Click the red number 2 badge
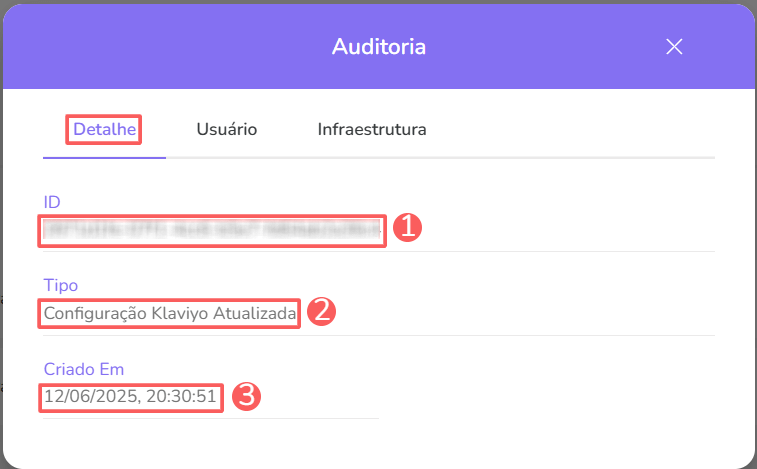Image resolution: width=757 pixels, height=469 pixels. coord(320,311)
